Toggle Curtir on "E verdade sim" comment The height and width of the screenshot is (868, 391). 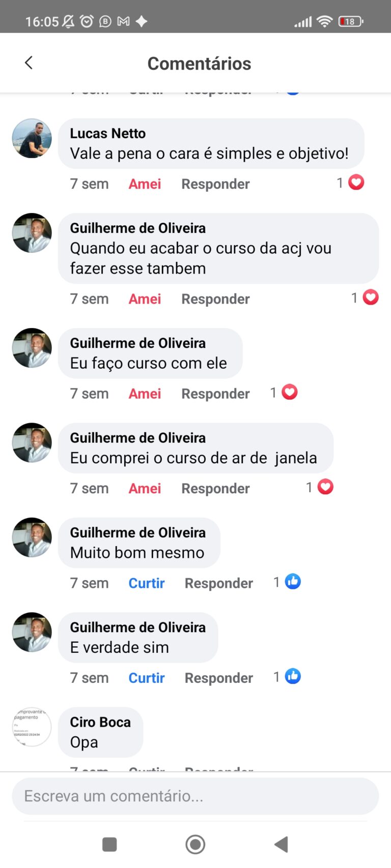pos(147,678)
